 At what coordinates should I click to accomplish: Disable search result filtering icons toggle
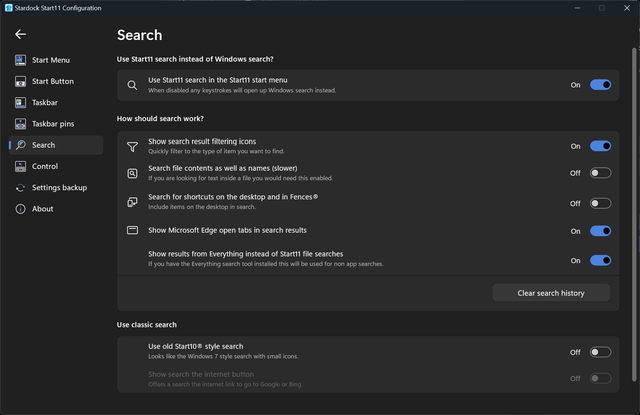[600, 146]
